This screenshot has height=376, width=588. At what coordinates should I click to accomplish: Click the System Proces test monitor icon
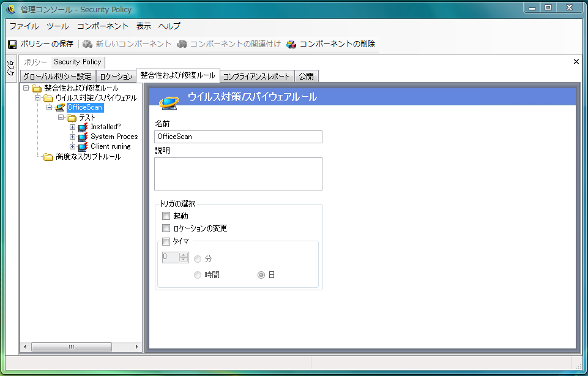83,137
